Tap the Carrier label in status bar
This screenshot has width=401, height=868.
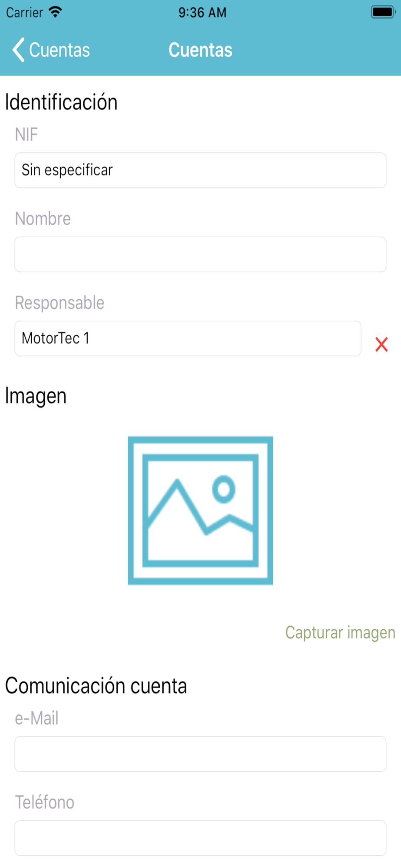pos(24,13)
